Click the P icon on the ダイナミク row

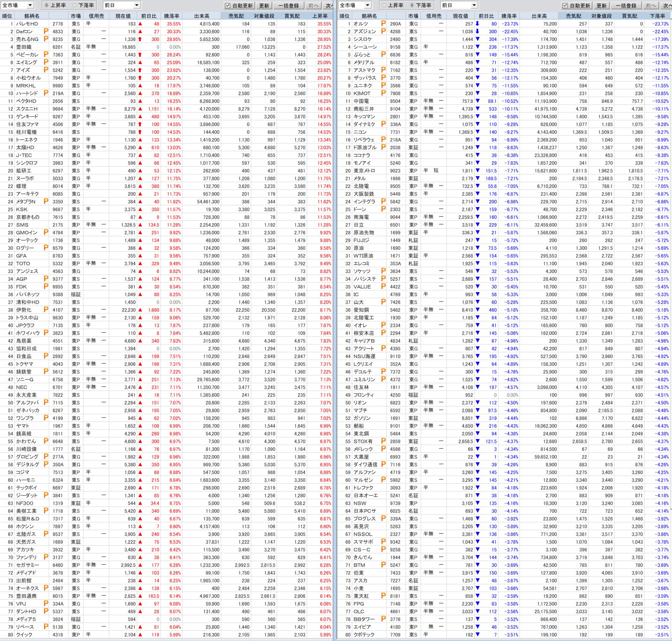coord(383,124)
